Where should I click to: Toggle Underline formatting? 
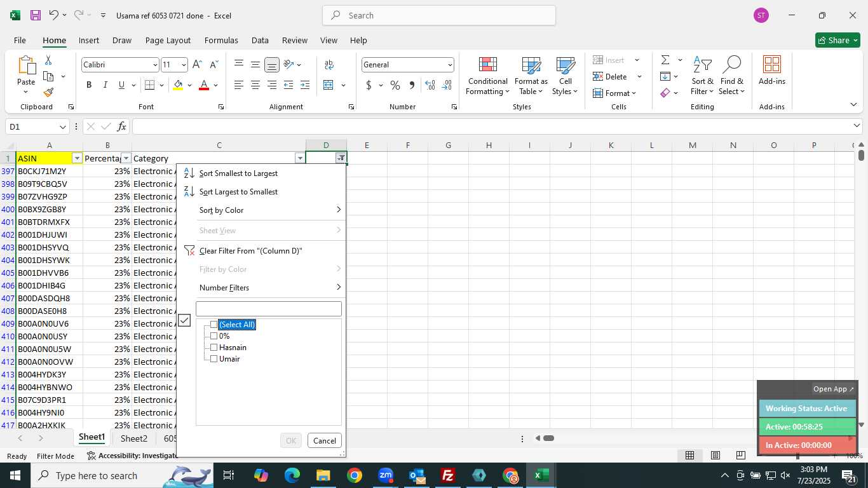click(121, 85)
